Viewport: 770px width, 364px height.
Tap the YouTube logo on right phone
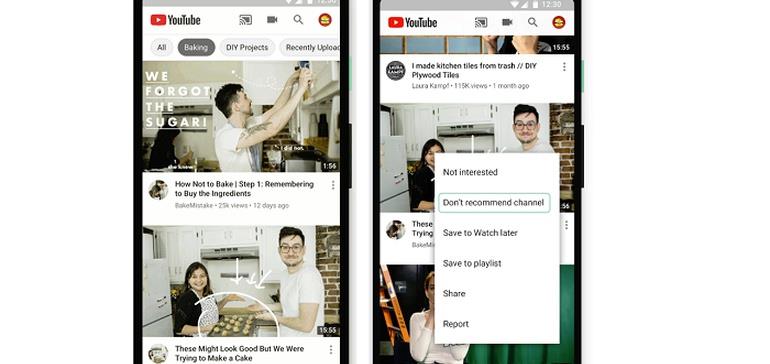point(412,22)
